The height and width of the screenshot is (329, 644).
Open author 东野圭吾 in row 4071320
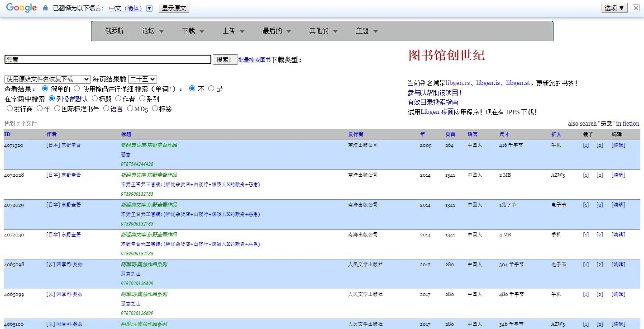(x=64, y=145)
